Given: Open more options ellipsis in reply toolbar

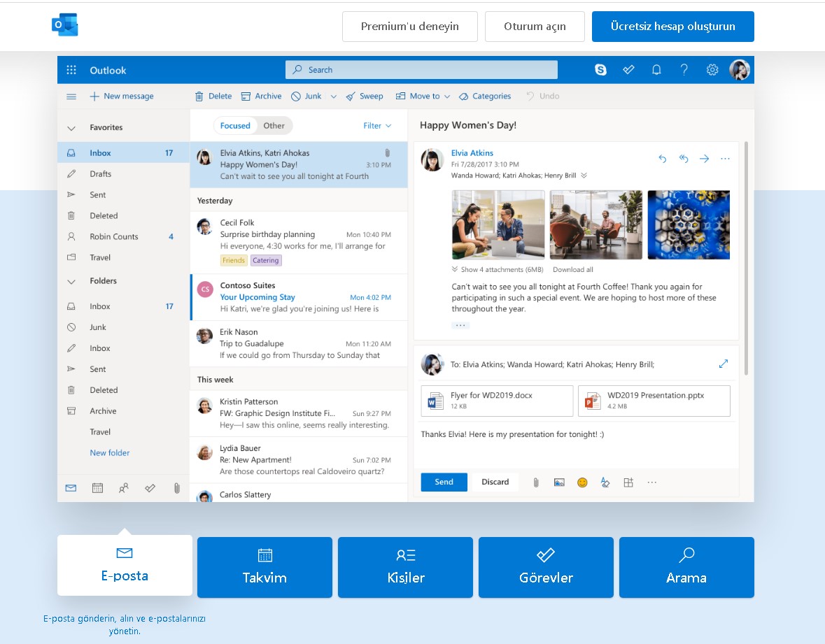Looking at the screenshot, I should [652, 482].
